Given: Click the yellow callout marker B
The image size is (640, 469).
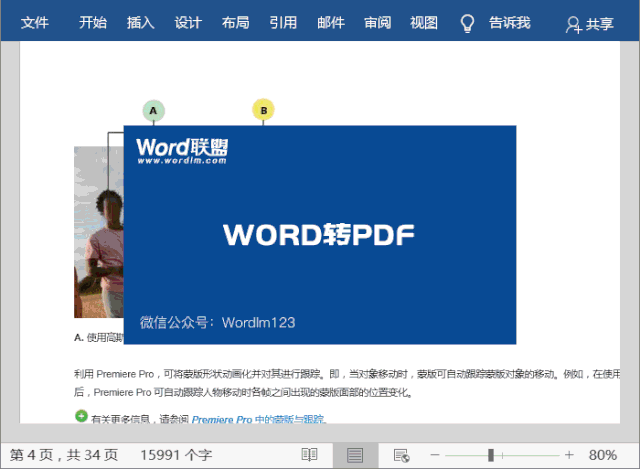Looking at the screenshot, I should (263, 110).
